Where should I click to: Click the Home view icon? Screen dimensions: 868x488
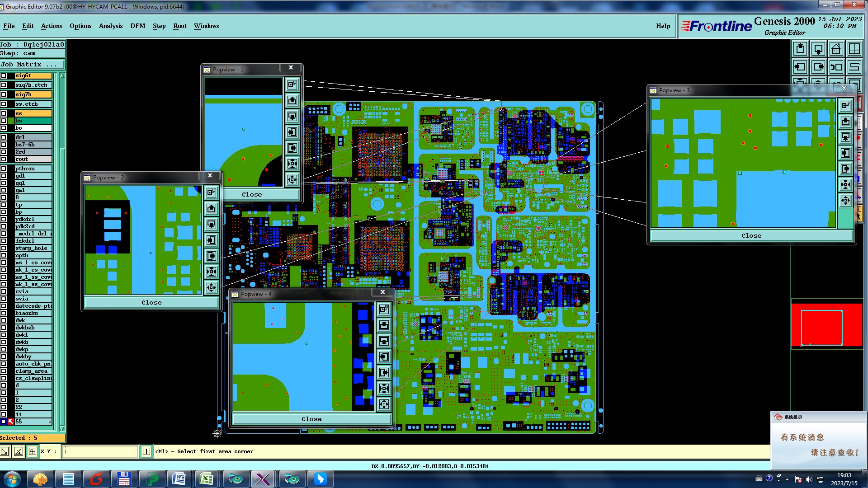836,49
